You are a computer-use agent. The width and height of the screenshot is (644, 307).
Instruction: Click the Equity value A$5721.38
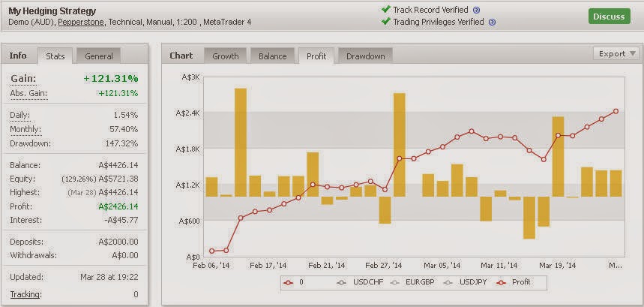(118, 179)
